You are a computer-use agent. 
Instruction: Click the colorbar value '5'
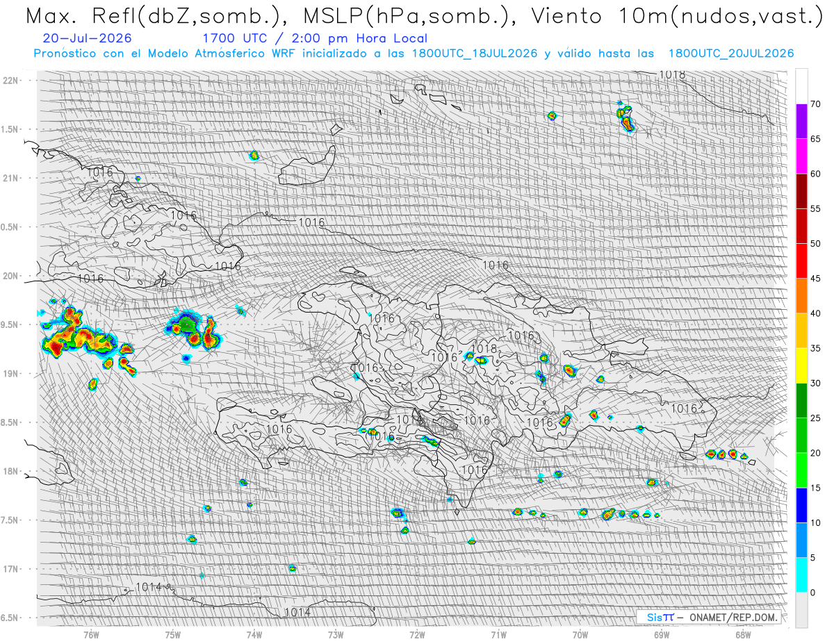coord(812,558)
